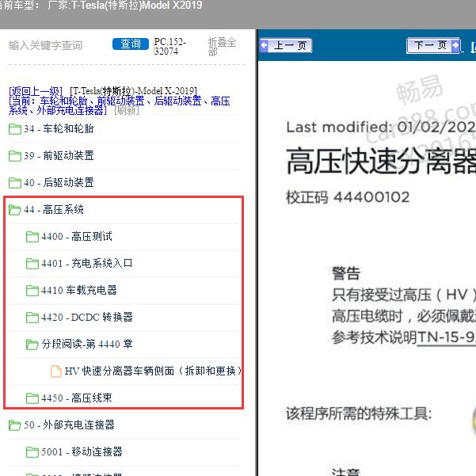476x476 pixels.
Task: Expand 4420 - DCDC 转换器
Action: point(87,318)
